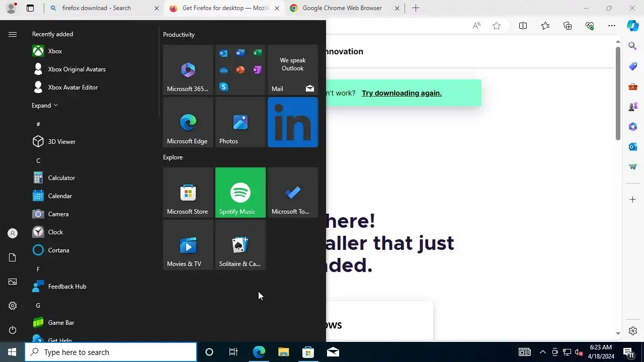Open the Photos tile
644x362 pixels.
point(240,122)
